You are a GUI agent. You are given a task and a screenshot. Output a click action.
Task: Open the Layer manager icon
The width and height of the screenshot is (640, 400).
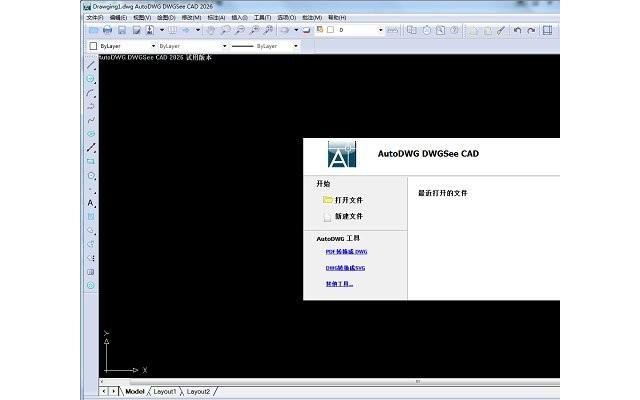320,30
